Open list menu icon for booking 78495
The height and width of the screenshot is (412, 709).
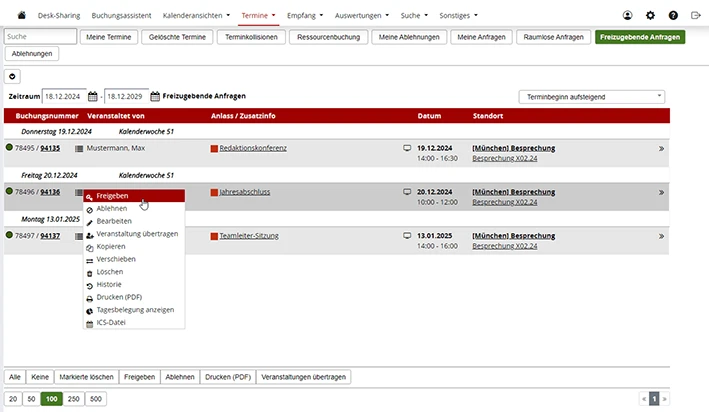pos(79,148)
